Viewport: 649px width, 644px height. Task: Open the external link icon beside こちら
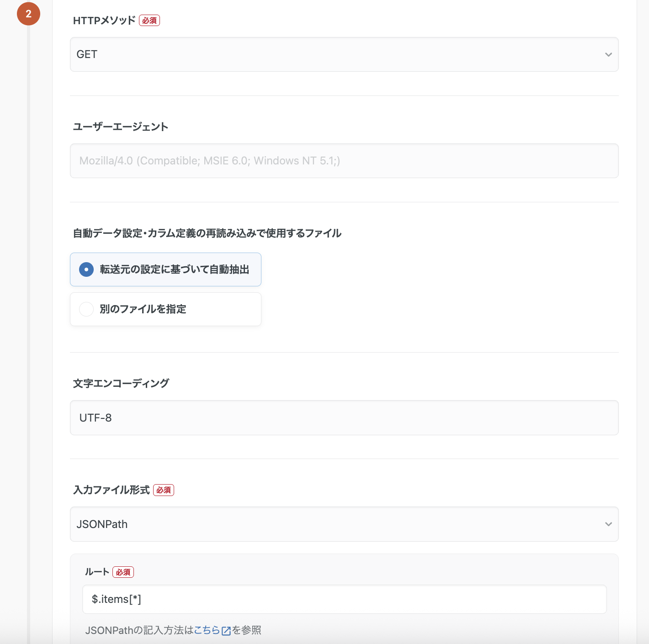click(226, 630)
